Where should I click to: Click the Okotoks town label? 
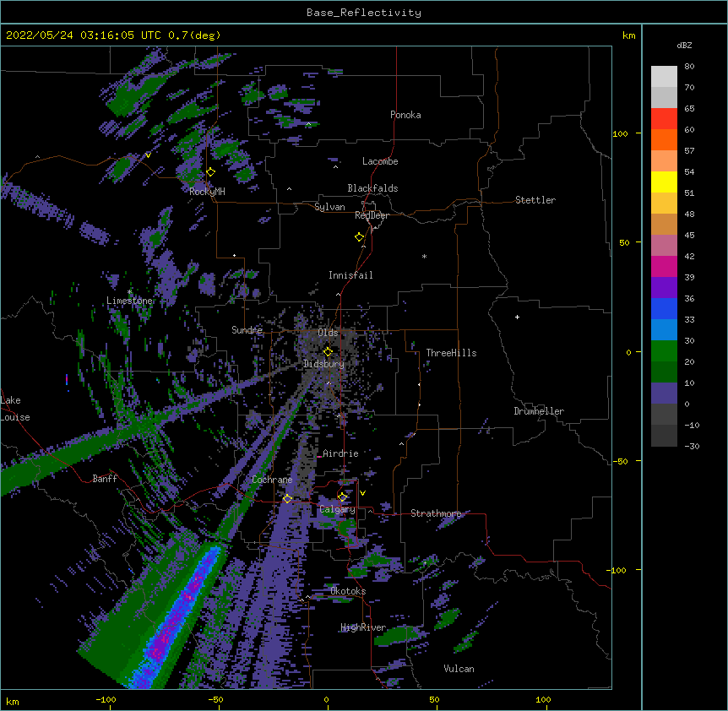(x=348, y=591)
